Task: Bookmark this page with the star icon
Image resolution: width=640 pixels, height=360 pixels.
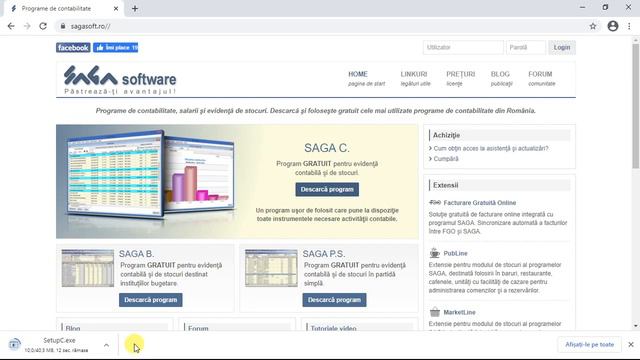Action: click(593, 26)
